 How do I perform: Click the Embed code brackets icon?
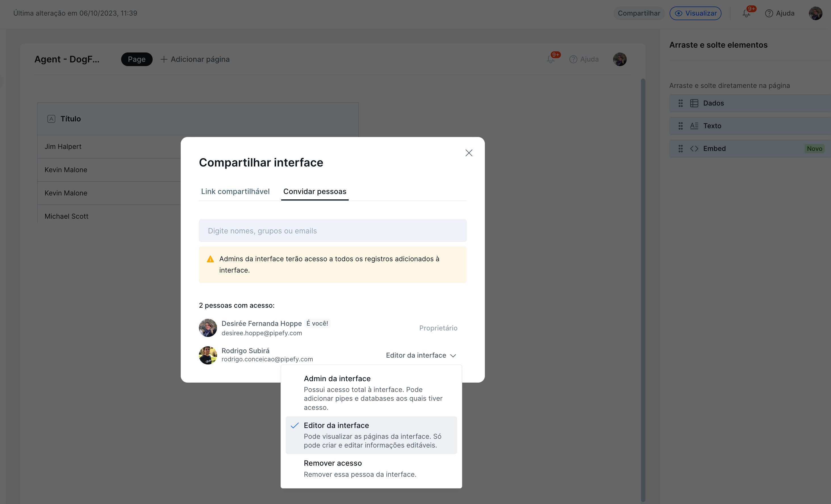pos(694,148)
